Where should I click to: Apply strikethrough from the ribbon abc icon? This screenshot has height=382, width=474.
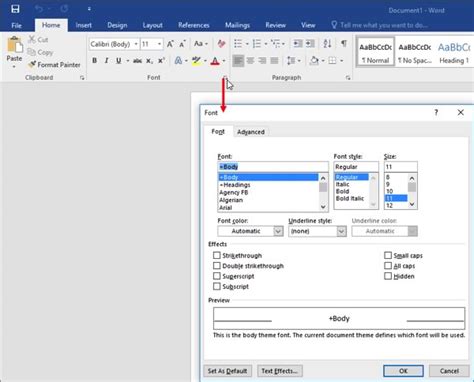tap(137, 61)
